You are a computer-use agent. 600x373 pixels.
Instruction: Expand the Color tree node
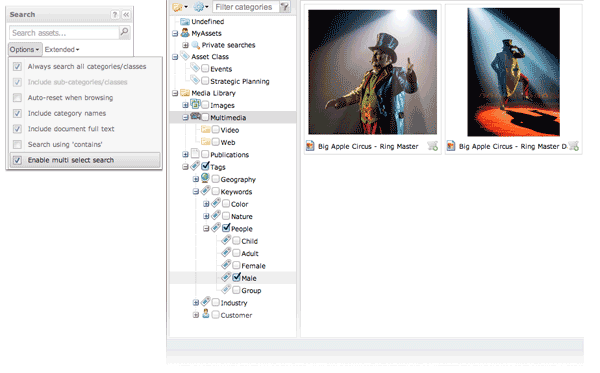[x=206, y=204]
